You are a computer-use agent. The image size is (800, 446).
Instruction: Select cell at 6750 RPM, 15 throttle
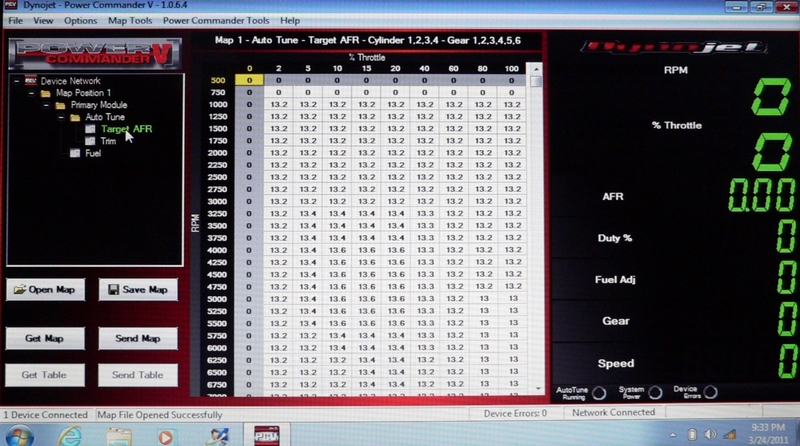pos(366,384)
